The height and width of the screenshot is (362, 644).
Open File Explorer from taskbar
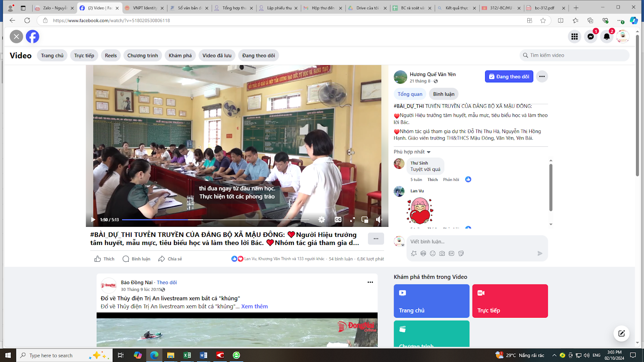(x=171, y=355)
